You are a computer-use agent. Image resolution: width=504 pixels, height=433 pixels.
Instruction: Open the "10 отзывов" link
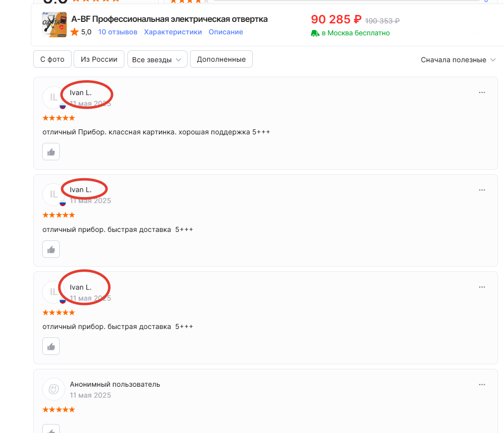click(x=117, y=32)
